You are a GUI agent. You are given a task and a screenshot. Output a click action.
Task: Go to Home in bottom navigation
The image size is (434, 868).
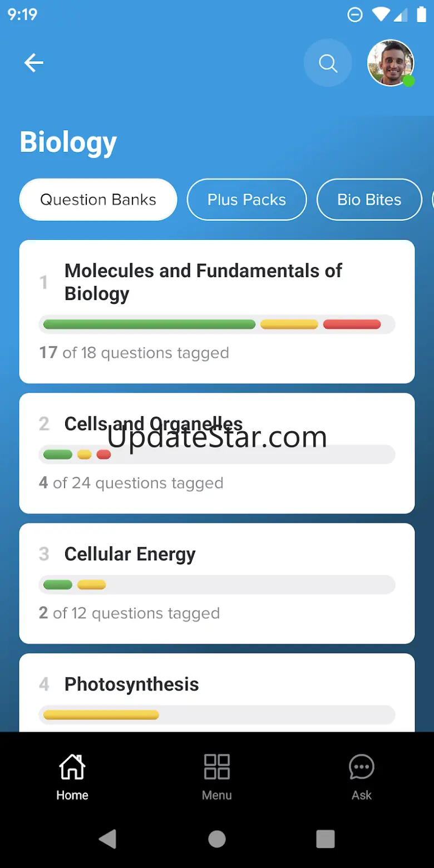tap(72, 777)
